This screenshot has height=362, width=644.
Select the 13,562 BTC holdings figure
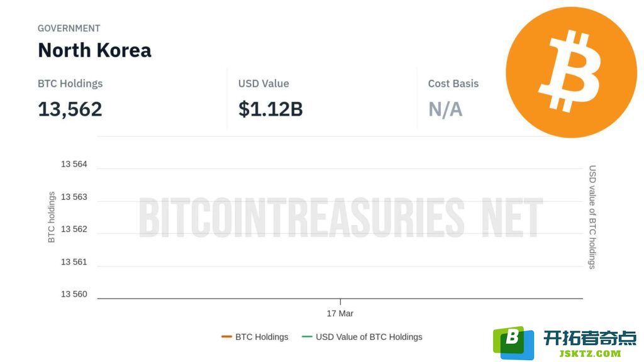pyautogui.click(x=70, y=109)
